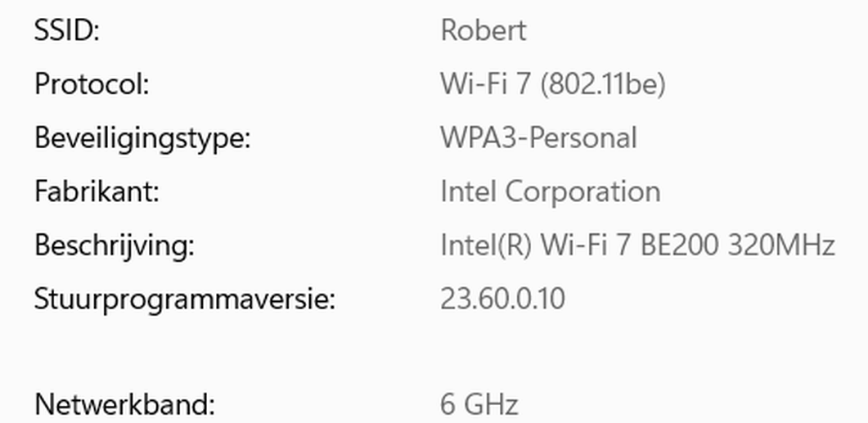868x423 pixels.
Task: Select the SSID value Robert
Action: 483,30
